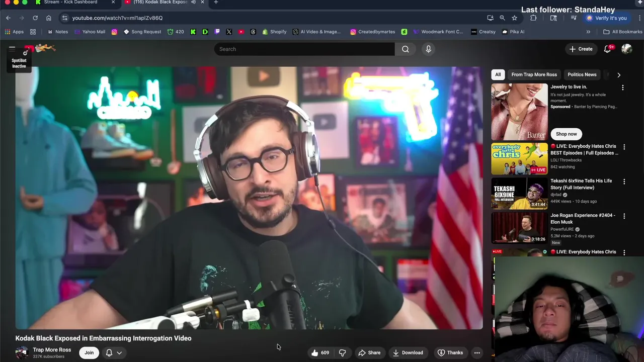Click the browser address bar URL
This screenshot has width=644, height=362.
(x=117, y=18)
